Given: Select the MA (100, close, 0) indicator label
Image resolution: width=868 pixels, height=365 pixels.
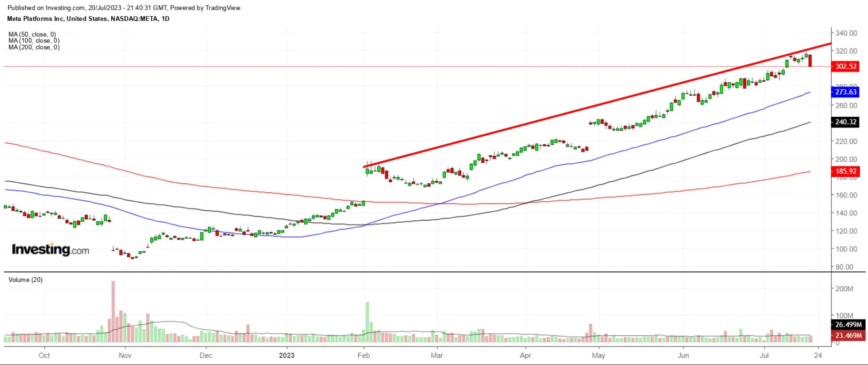Looking at the screenshot, I should coord(34,41).
